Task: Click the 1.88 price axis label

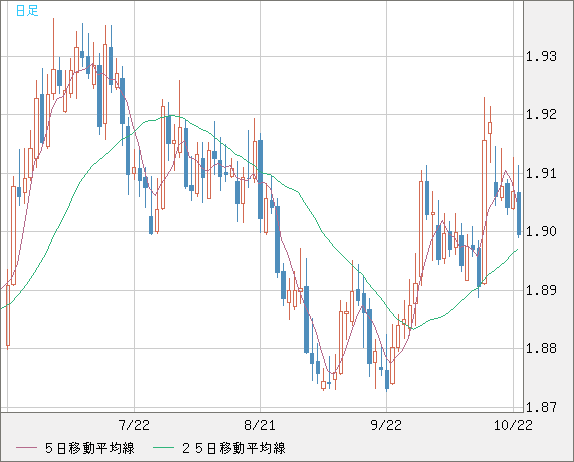Action: [x=541, y=348]
